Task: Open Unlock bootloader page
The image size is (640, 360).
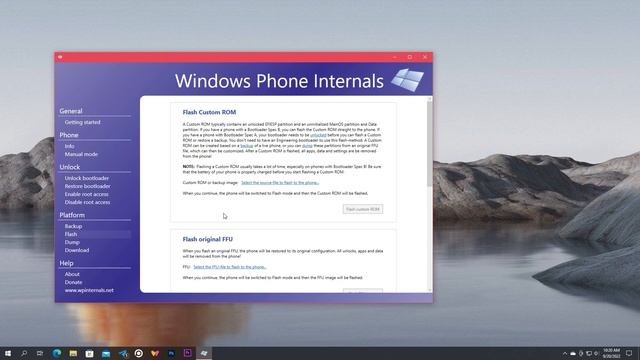Action: [87, 178]
